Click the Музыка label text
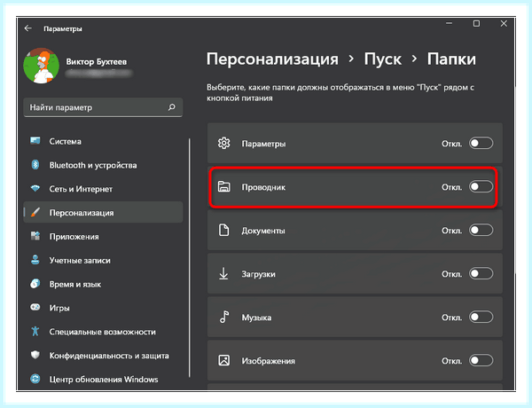The width and height of the screenshot is (532, 408). pyautogui.click(x=256, y=318)
